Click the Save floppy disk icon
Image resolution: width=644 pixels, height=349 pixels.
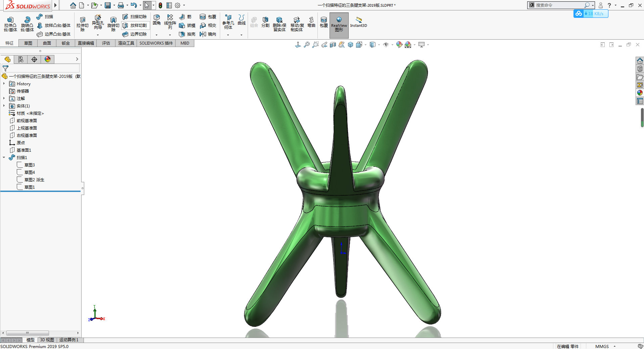108,5
